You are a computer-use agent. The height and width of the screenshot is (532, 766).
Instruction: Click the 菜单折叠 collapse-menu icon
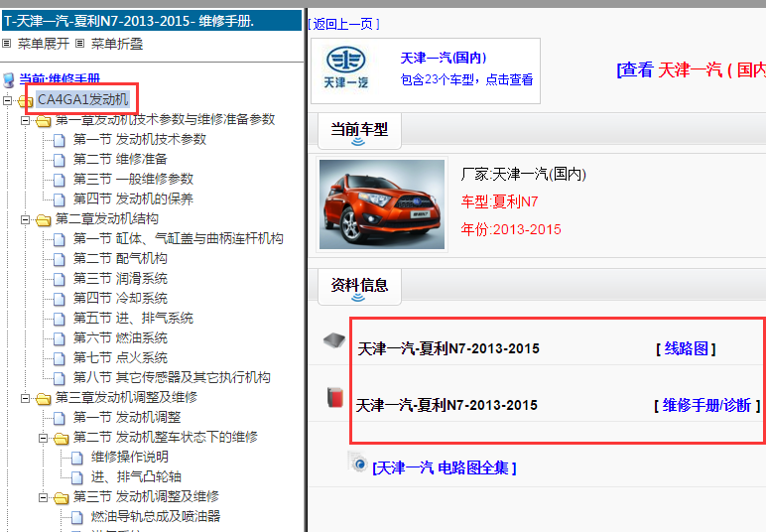80,44
